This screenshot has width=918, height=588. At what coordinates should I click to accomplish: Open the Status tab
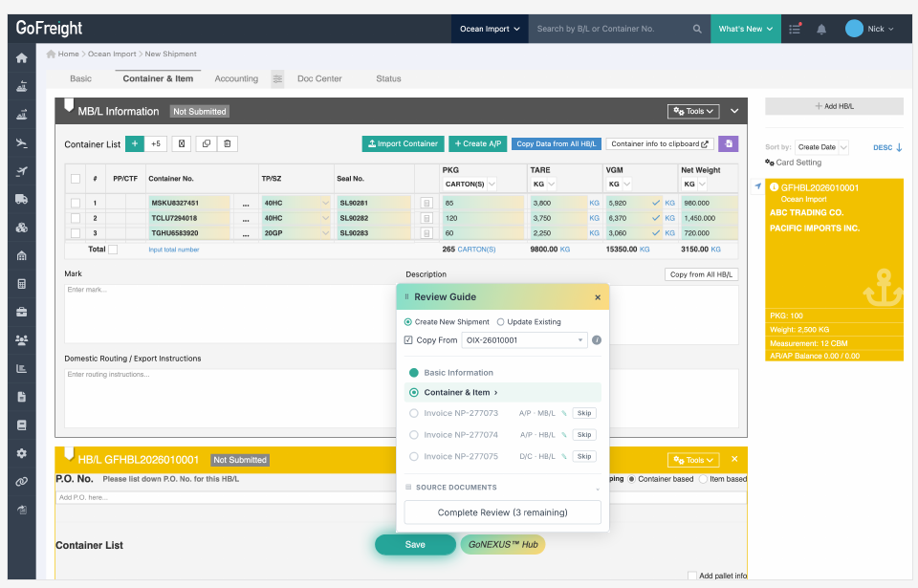(388, 78)
